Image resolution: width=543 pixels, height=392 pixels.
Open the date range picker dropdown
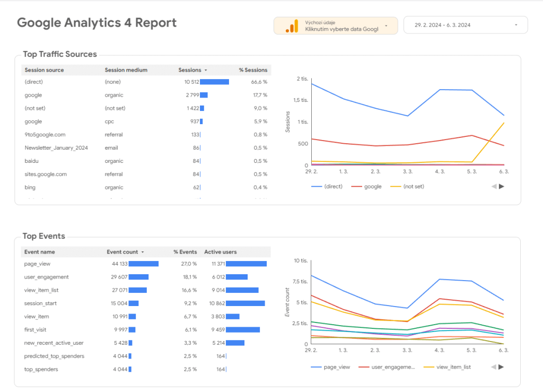pyautogui.click(x=515, y=25)
